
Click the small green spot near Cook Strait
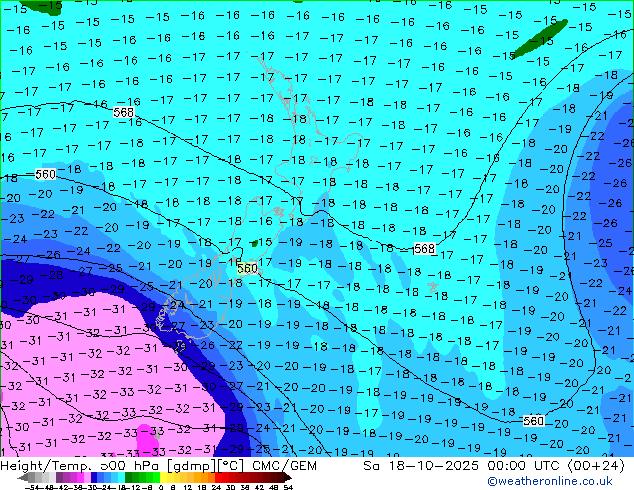[x=255, y=243]
